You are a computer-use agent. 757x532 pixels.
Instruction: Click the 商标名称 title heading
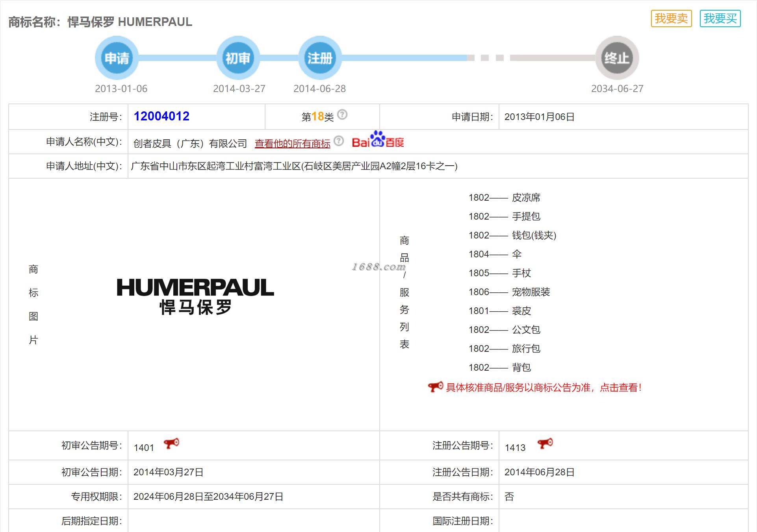tap(100, 22)
